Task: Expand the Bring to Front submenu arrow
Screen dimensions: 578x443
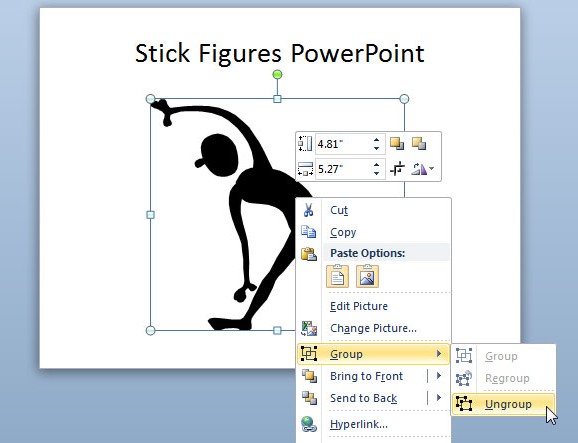Action: (439, 376)
